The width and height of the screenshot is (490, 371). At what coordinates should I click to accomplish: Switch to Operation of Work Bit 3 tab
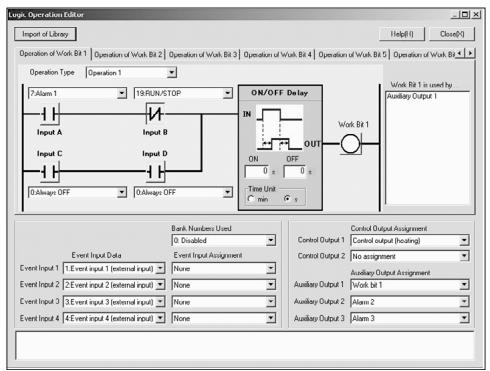203,55
